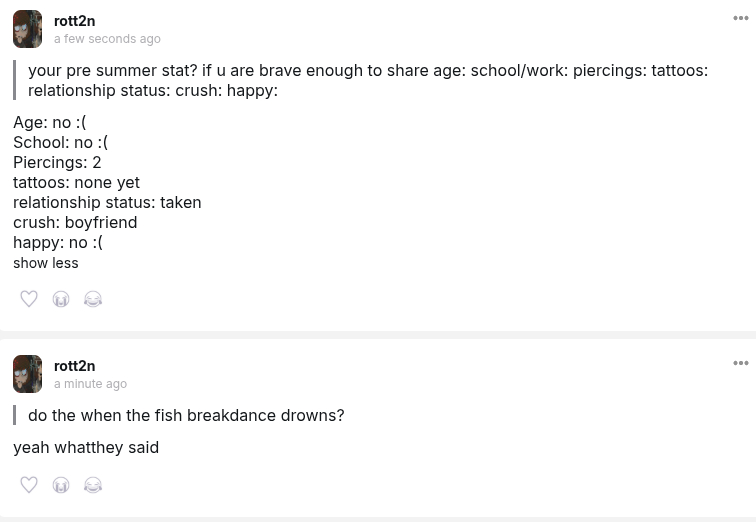The width and height of the screenshot is (756, 522).
Task: Open three-dot menu on the fish breakdance post
Action: click(741, 364)
